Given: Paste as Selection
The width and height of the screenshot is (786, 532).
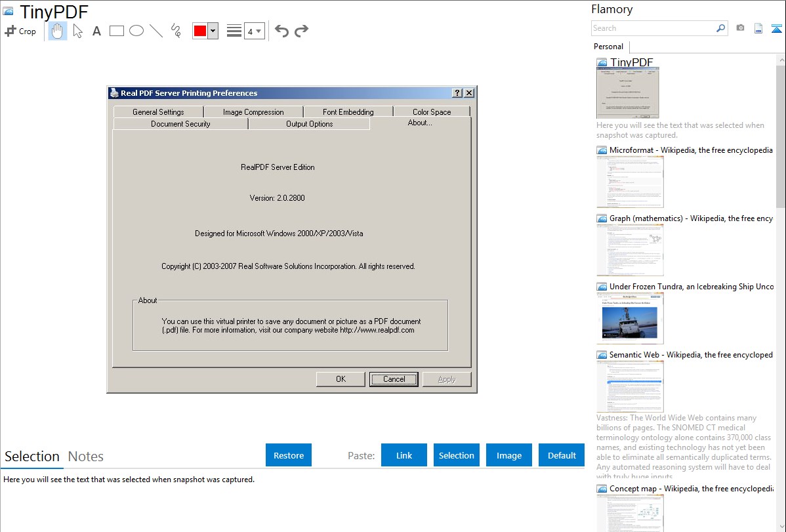Looking at the screenshot, I should pos(456,455).
